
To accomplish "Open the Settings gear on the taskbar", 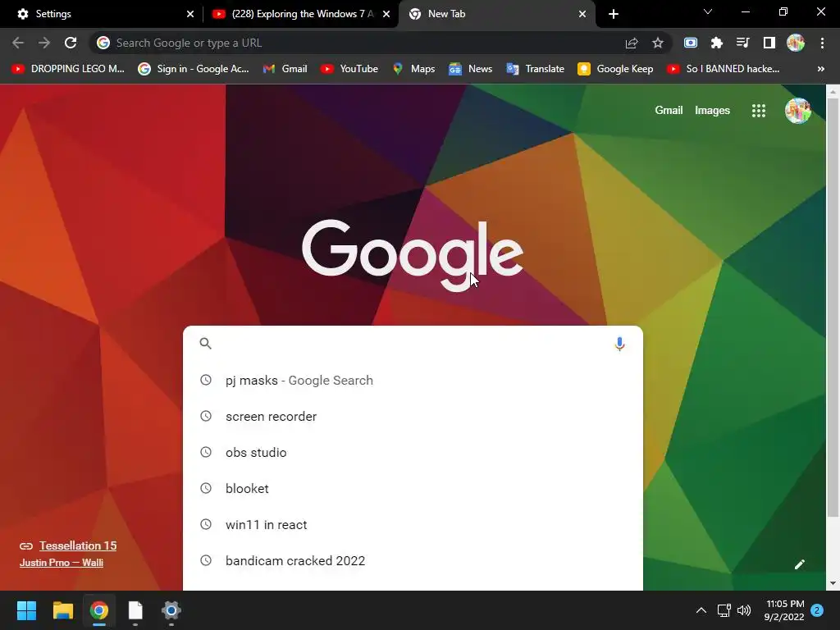I will pos(171,610).
